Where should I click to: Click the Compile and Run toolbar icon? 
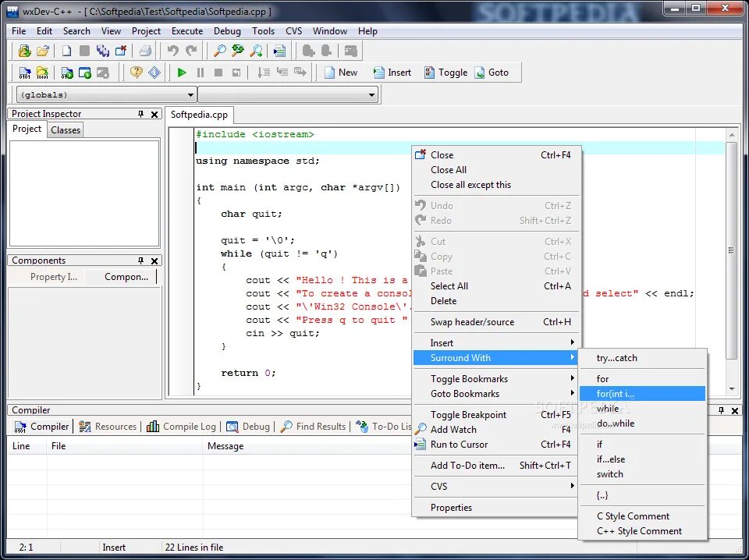tap(67, 73)
